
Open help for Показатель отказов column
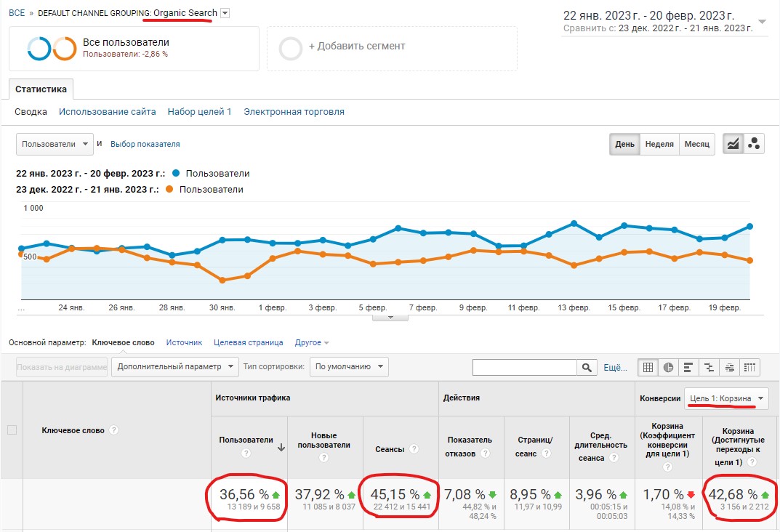486,454
